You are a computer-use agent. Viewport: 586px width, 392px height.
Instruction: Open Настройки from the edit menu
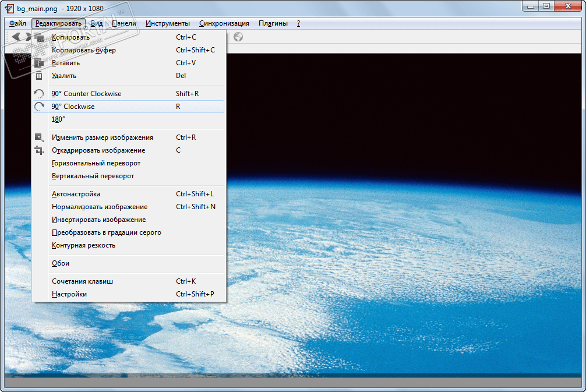tap(69, 294)
